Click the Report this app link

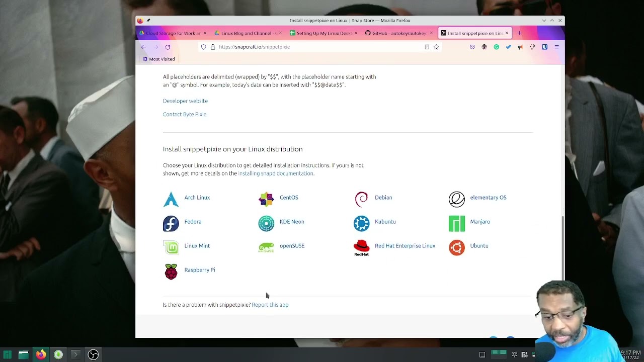tap(270, 305)
